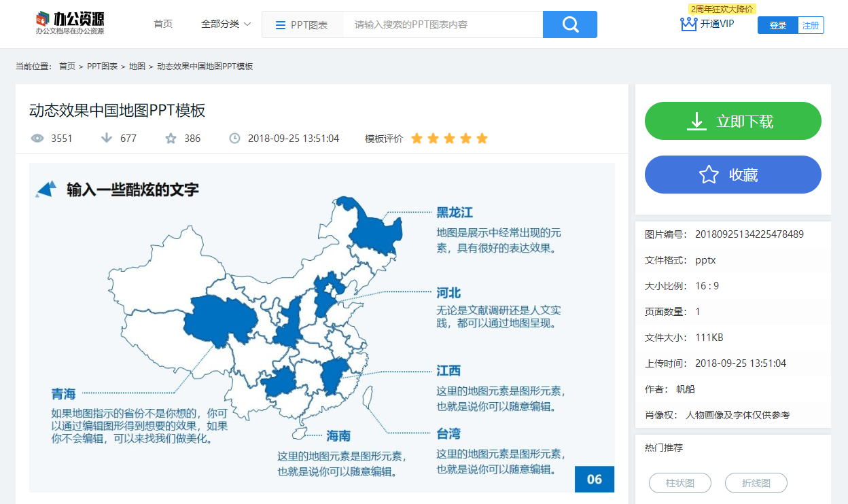Click the 黑龙江 label on the slide
This screenshot has width=848, height=504.
click(x=455, y=213)
